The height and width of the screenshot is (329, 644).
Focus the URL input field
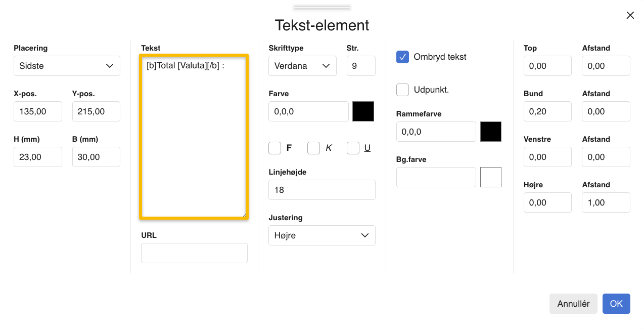tap(194, 253)
